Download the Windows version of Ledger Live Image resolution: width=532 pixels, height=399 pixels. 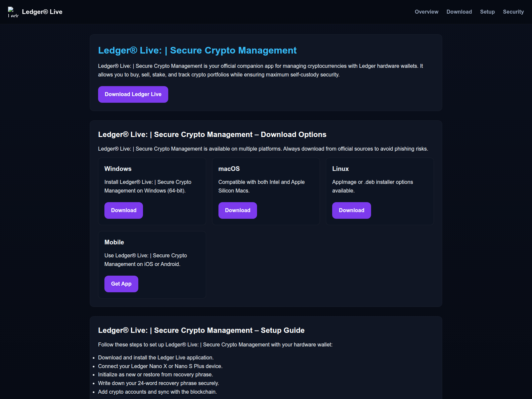point(123,210)
